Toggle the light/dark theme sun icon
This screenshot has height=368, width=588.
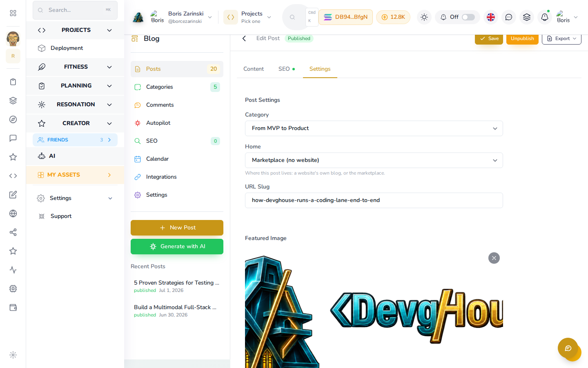(424, 17)
